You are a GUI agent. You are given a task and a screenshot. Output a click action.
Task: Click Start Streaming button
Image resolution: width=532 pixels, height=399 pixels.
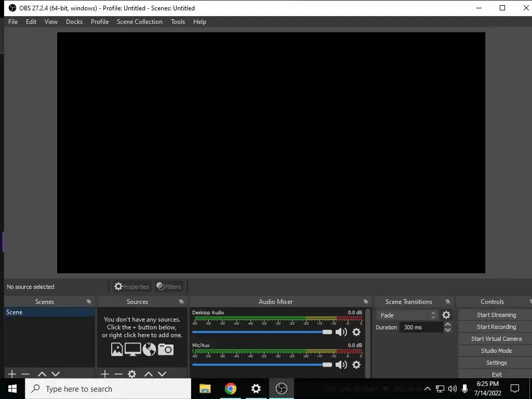click(496, 315)
